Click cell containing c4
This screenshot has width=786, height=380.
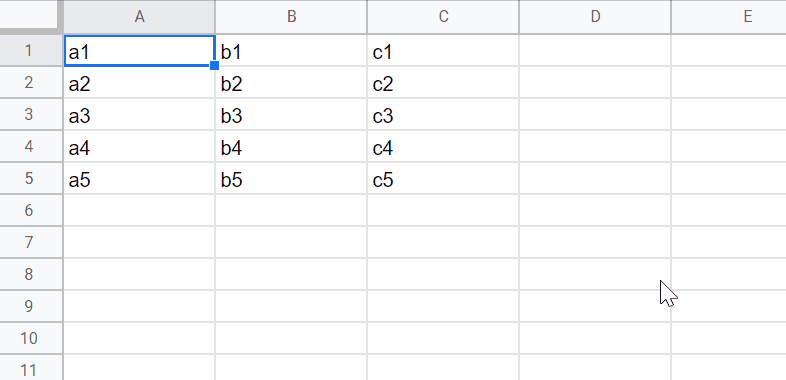point(443,146)
